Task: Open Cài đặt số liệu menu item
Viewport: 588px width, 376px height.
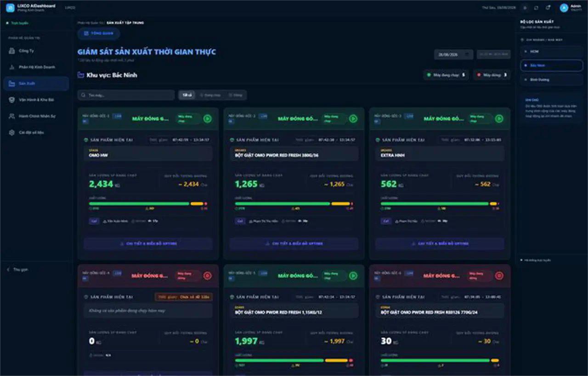Action: tap(36, 132)
